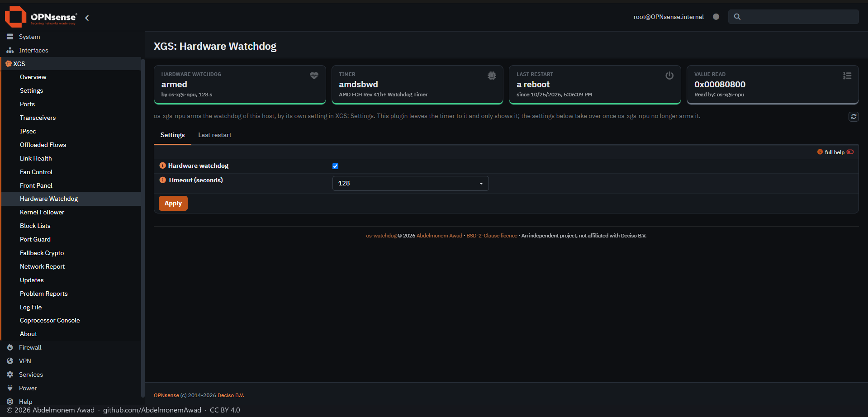Toggle the full help switch
Viewport: 868px width, 417px height.
[850, 152]
